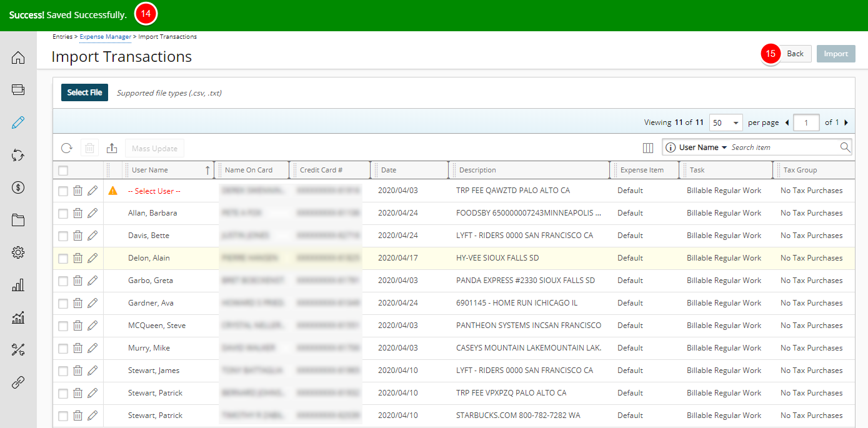
Task: Open the dollar sign sidebar icon
Action: 18,187
